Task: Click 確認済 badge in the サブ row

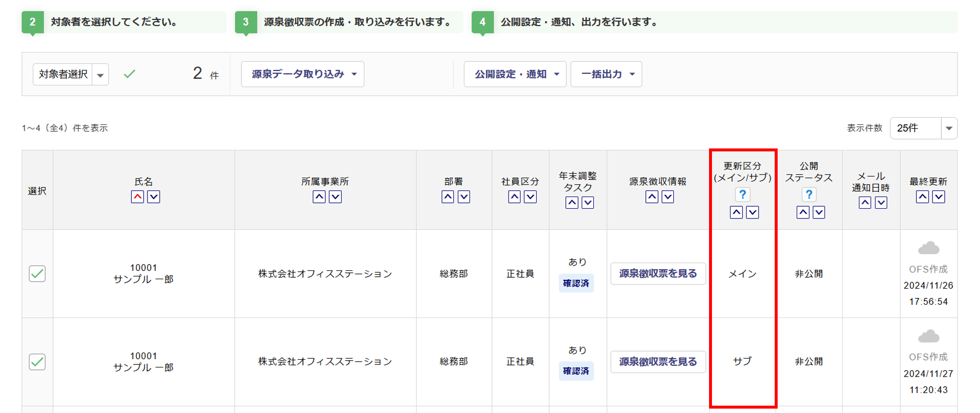Action: click(x=576, y=371)
